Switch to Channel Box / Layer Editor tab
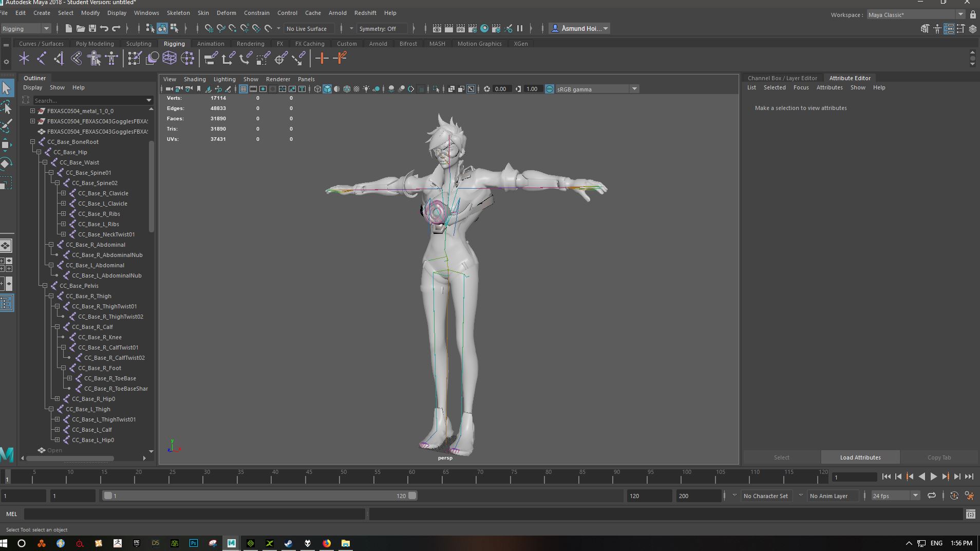Screen dimensions: 980x551 pos(782,78)
